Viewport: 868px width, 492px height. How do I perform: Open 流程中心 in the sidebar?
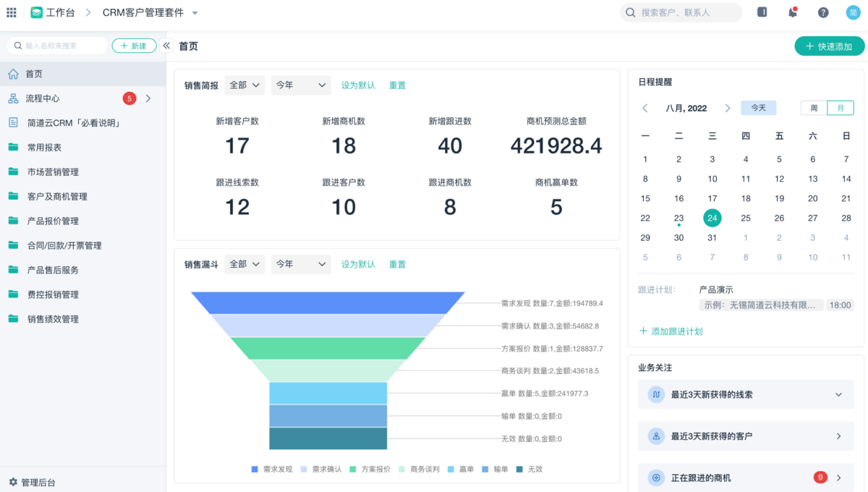43,98
